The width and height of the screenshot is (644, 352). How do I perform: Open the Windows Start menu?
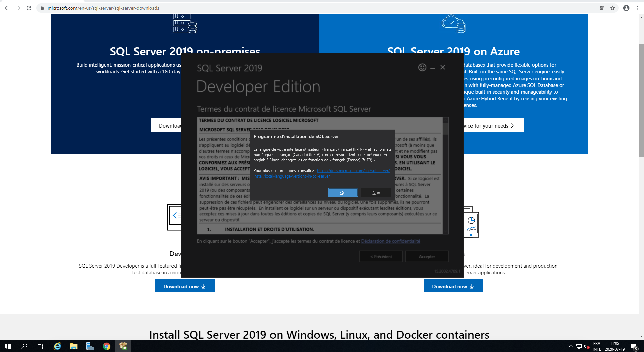coord(8,346)
